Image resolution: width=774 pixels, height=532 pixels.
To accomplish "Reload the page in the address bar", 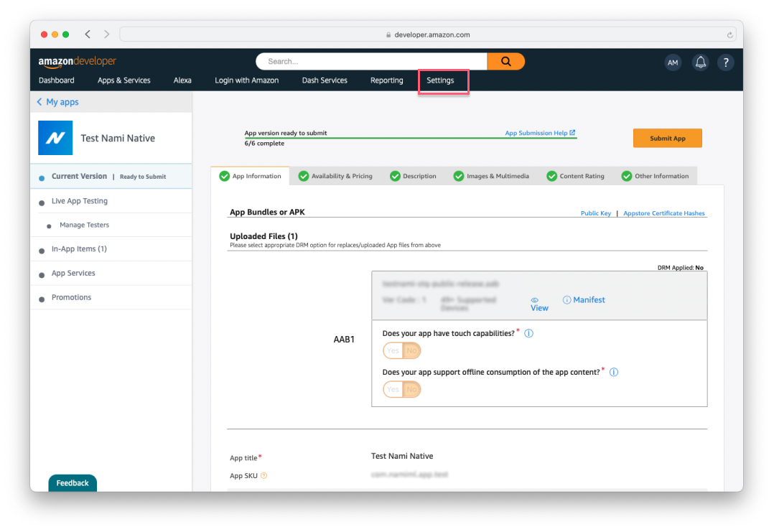I will tap(729, 34).
